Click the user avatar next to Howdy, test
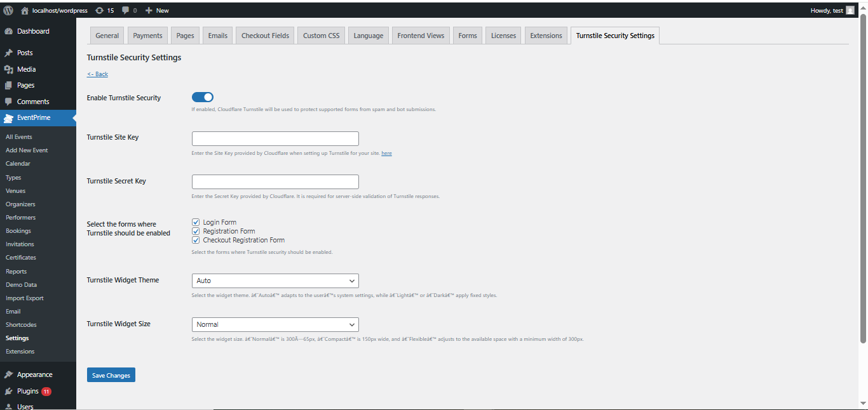Viewport: 868px width, 410px height. pos(850,10)
